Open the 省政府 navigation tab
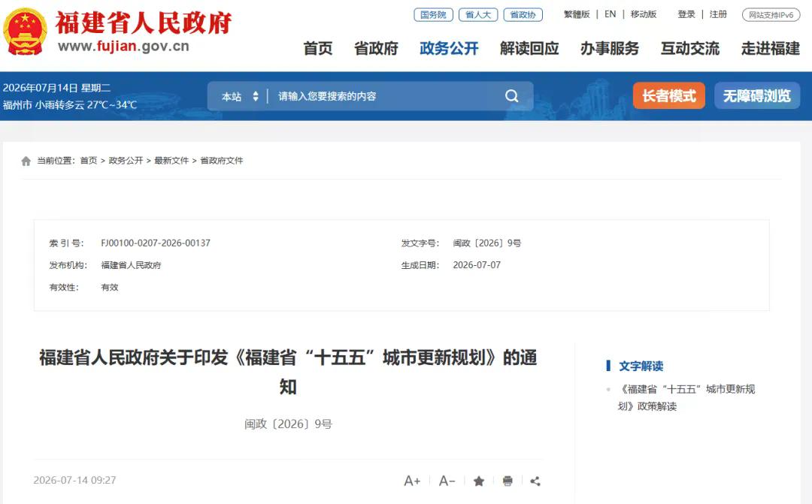This screenshot has width=812, height=504. (376, 48)
